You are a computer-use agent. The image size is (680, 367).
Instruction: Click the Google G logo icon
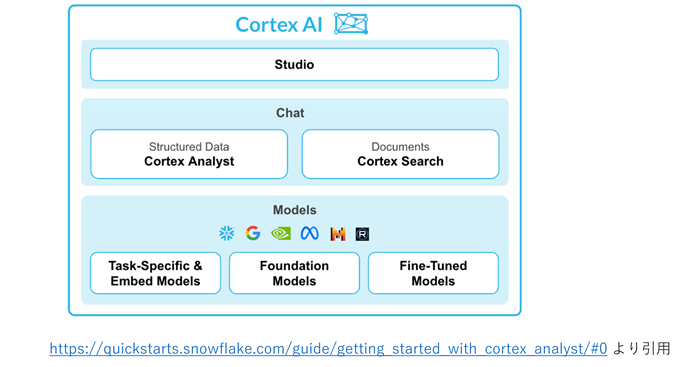point(253,233)
